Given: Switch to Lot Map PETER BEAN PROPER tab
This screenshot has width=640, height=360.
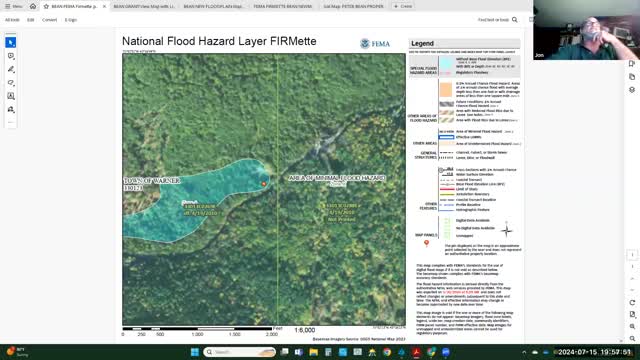Looking at the screenshot, I should [353, 6].
